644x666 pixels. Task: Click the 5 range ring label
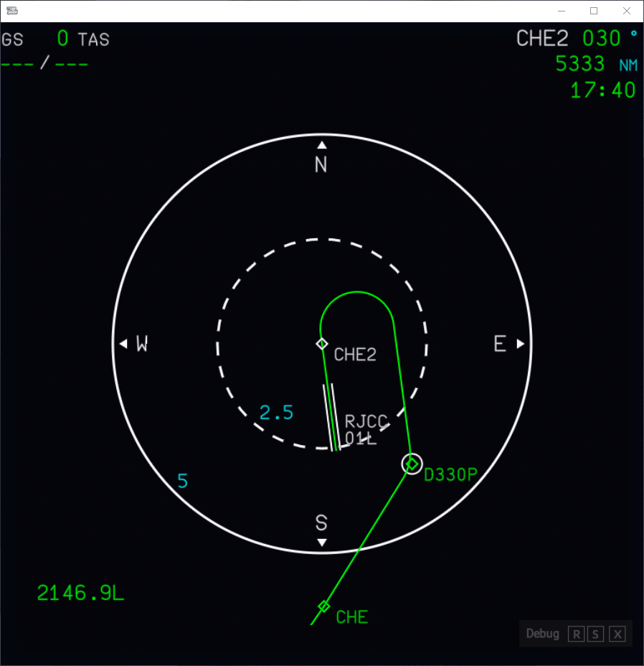click(183, 482)
